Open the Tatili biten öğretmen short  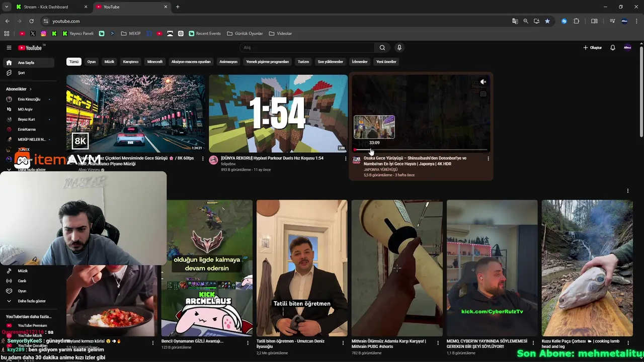click(x=302, y=268)
